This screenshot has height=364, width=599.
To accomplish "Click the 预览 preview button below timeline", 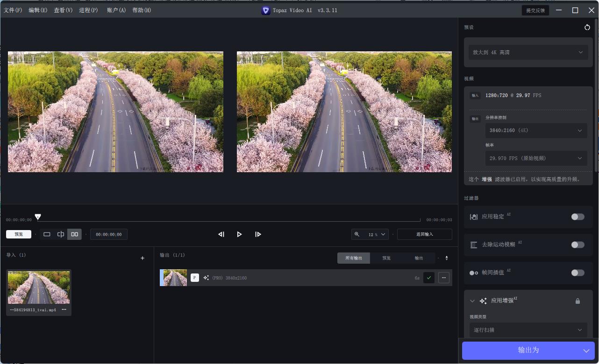I will 19,234.
